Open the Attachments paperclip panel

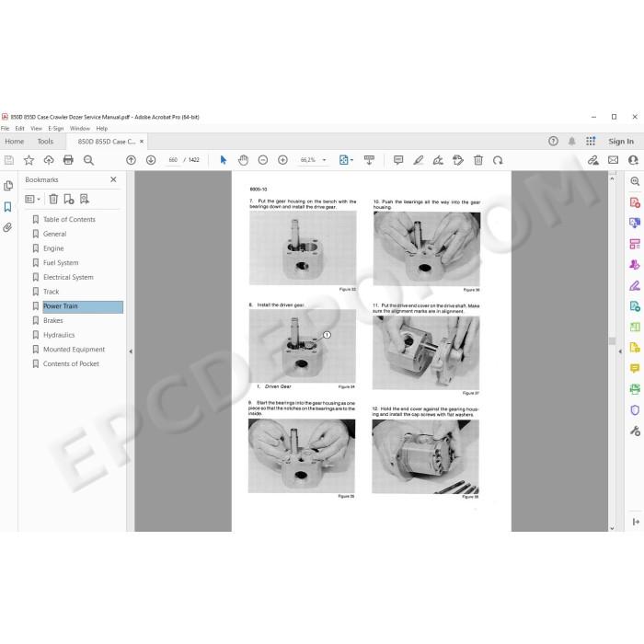[7, 227]
